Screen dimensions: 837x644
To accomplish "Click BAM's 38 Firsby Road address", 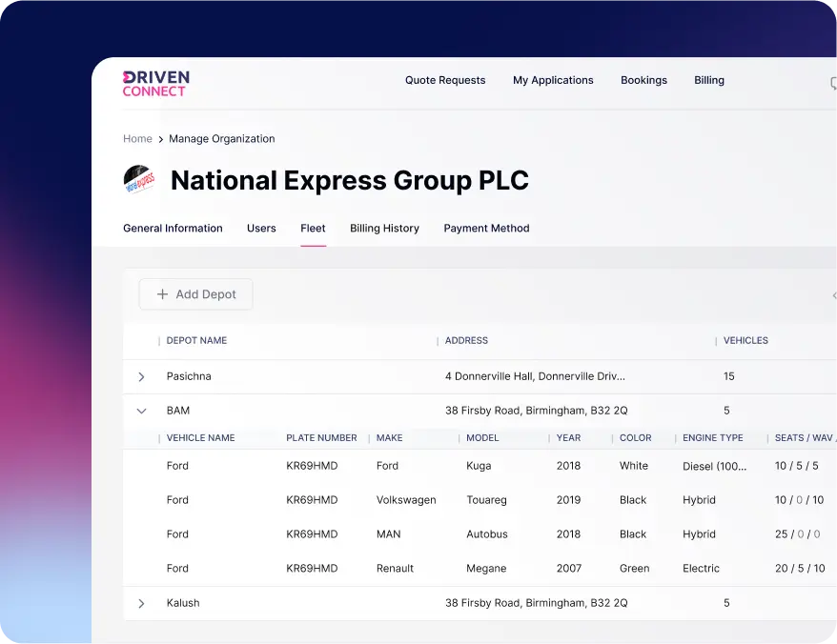I will click(x=537, y=411).
